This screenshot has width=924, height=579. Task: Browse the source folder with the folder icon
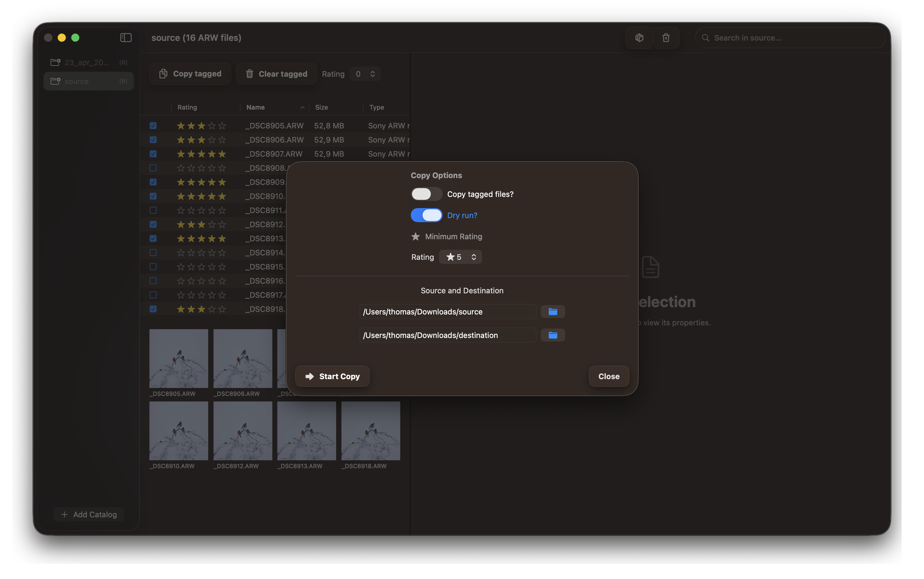[552, 312]
